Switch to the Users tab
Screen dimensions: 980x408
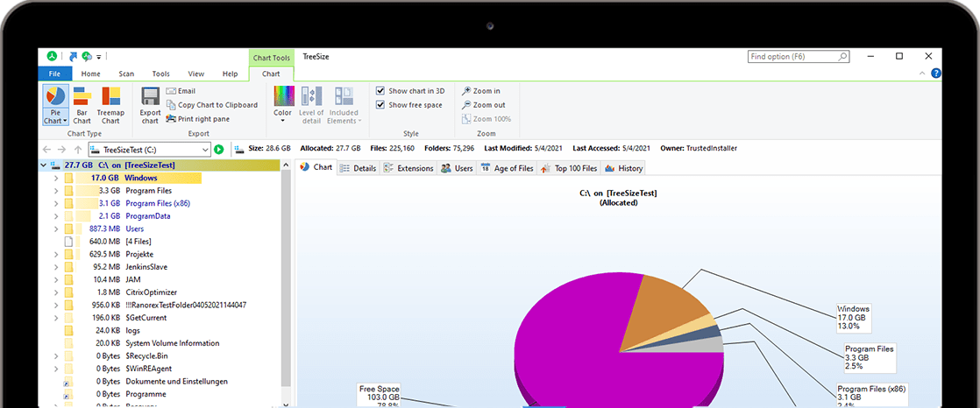(457, 168)
